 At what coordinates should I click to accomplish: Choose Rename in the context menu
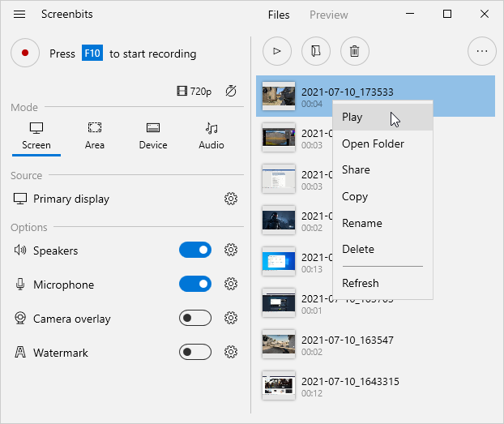[x=382, y=223]
